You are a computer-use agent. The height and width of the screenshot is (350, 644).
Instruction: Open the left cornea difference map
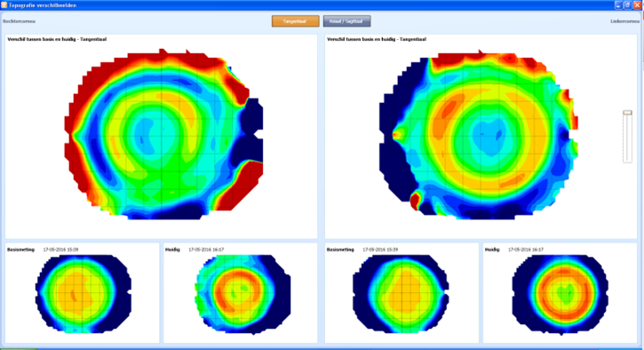coord(479,135)
